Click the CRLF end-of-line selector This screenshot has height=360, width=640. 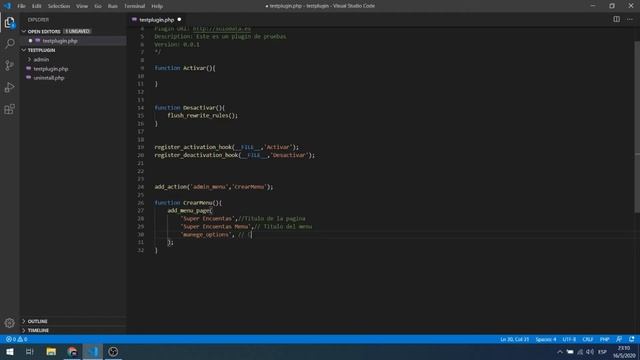[588, 339]
